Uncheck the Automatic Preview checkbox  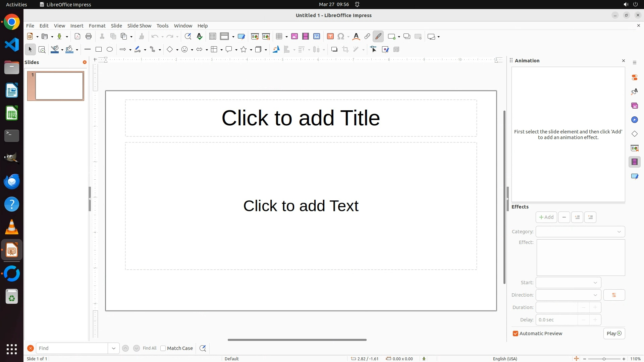point(516,334)
